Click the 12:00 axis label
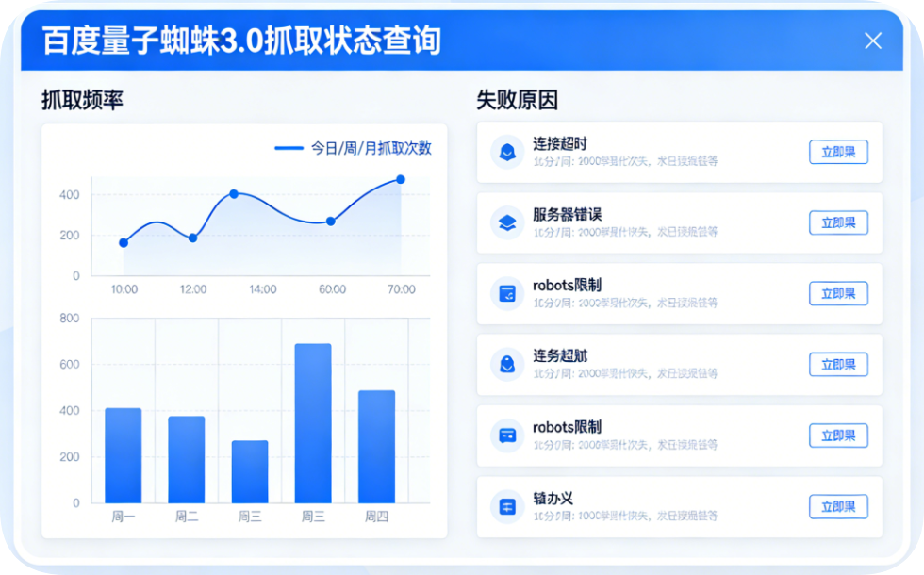The width and height of the screenshot is (924, 575). [193, 290]
